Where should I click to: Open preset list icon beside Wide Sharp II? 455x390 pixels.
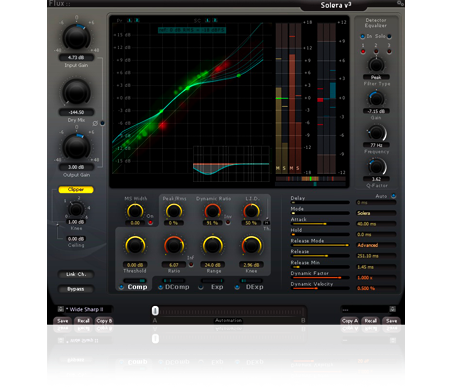pyautogui.click(x=60, y=309)
